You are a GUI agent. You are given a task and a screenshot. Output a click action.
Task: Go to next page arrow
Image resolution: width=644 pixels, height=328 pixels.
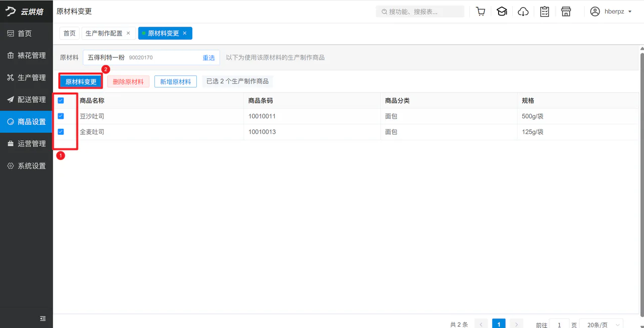coord(516,324)
